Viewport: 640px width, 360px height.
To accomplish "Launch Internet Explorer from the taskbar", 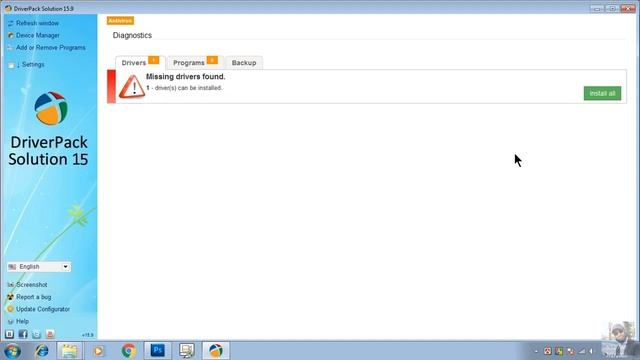I will 42,351.
